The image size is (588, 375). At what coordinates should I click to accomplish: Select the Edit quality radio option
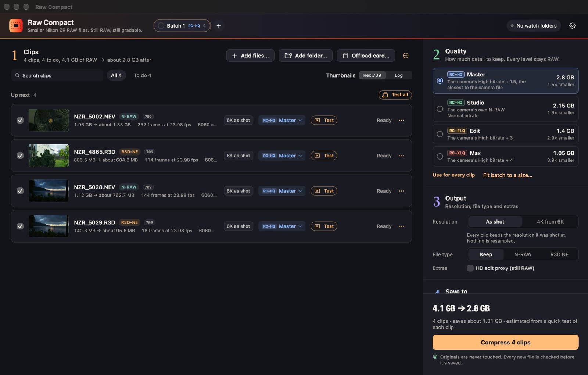[x=440, y=134]
